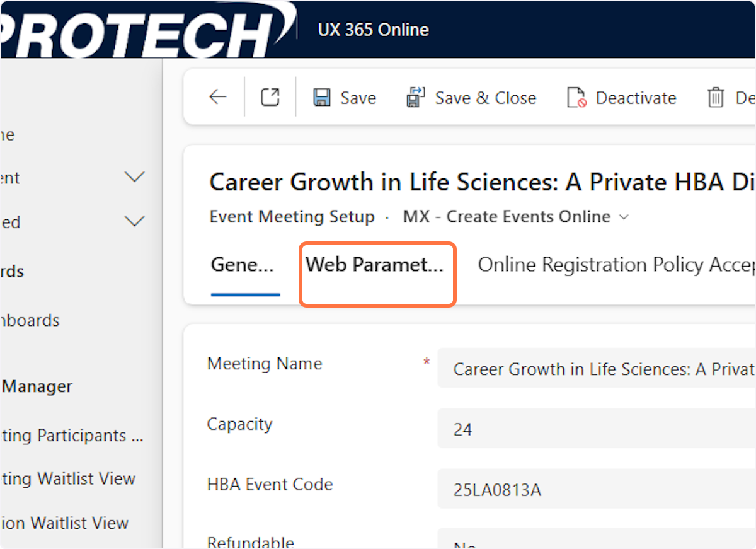Open Meeting Waitlist View in sidebar
This screenshot has height=549, width=756.
(68, 478)
